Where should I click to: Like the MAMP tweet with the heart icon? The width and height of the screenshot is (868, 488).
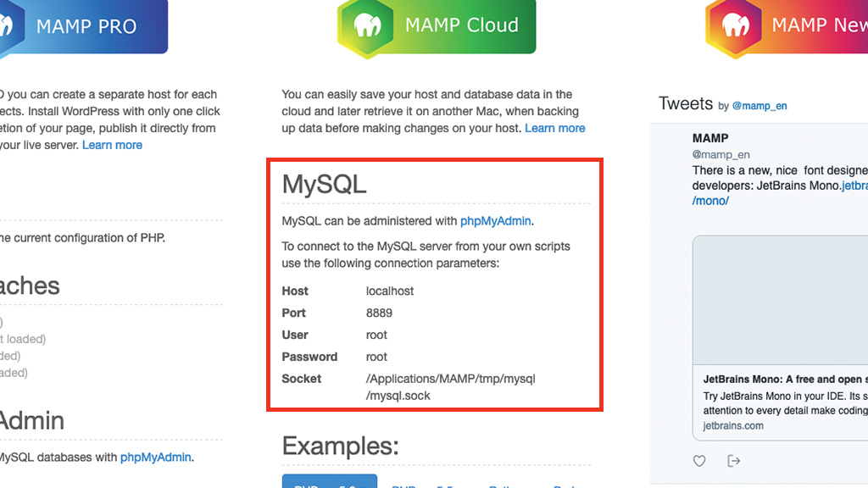tap(699, 461)
